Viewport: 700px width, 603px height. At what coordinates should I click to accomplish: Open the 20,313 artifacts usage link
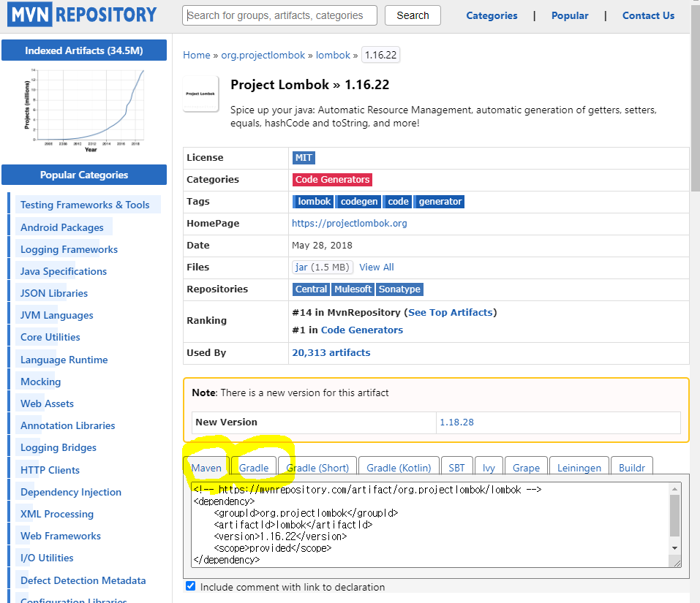(x=331, y=352)
